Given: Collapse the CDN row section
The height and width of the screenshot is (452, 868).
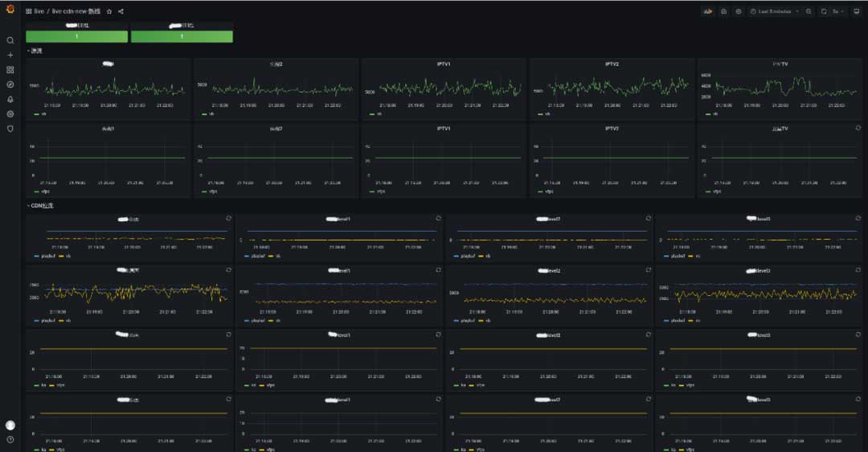Looking at the screenshot, I should click(x=41, y=206).
